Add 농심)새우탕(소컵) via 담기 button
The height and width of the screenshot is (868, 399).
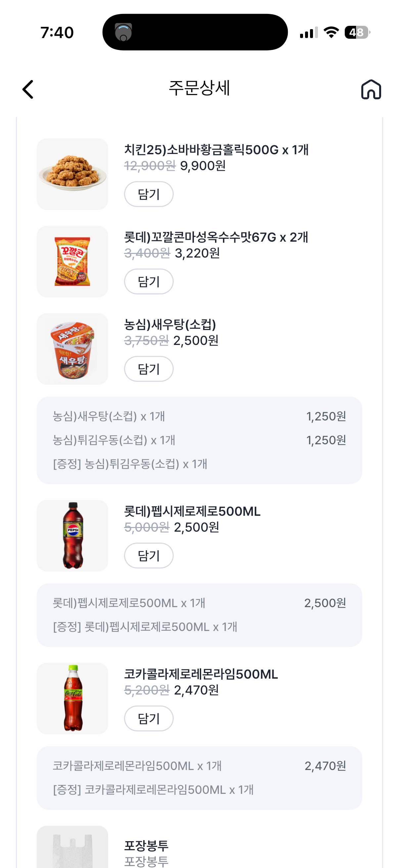(149, 369)
